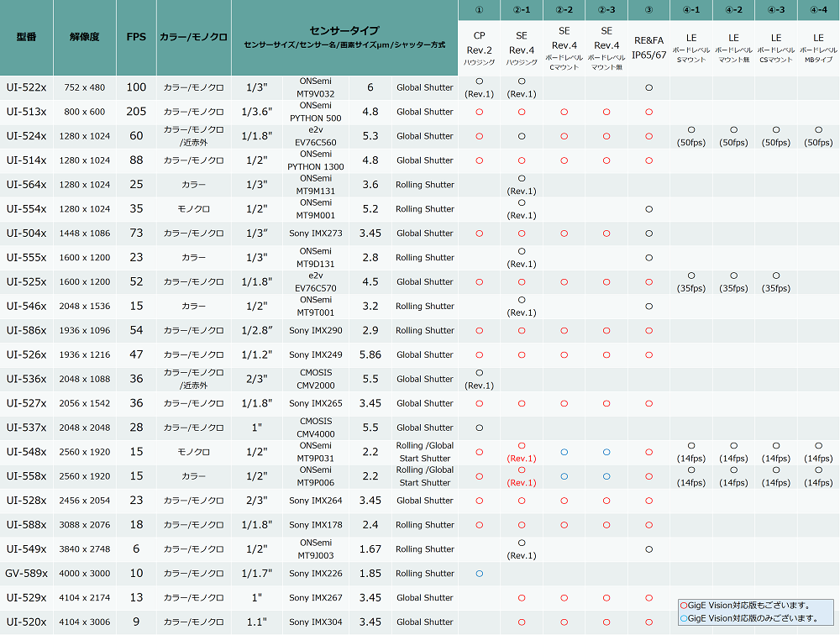Screen dimensions: 840x635
Task: Select the legend text GigE Vision対応版のみございます
Action: click(x=753, y=618)
